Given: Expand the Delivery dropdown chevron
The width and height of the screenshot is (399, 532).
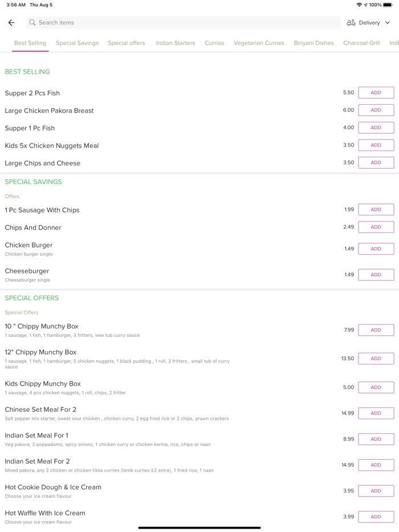Looking at the screenshot, I should pyautogui.click(x=388, y=23).
